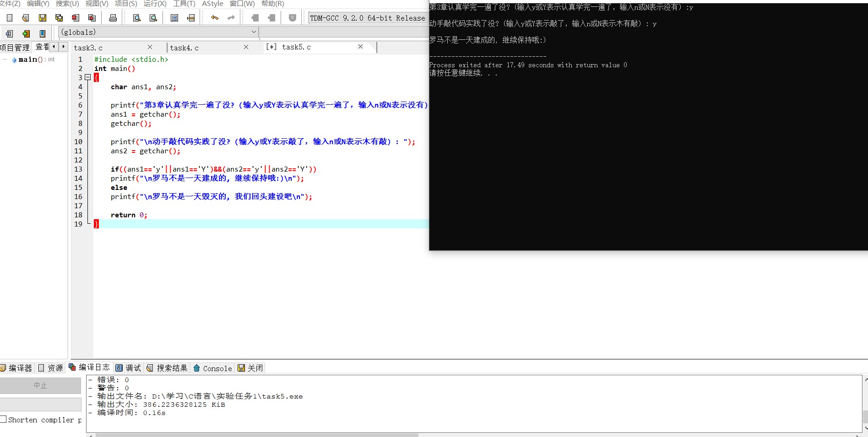Click the compile progress bar below 中止
This screenshot has width=868, height=437.
40,405
